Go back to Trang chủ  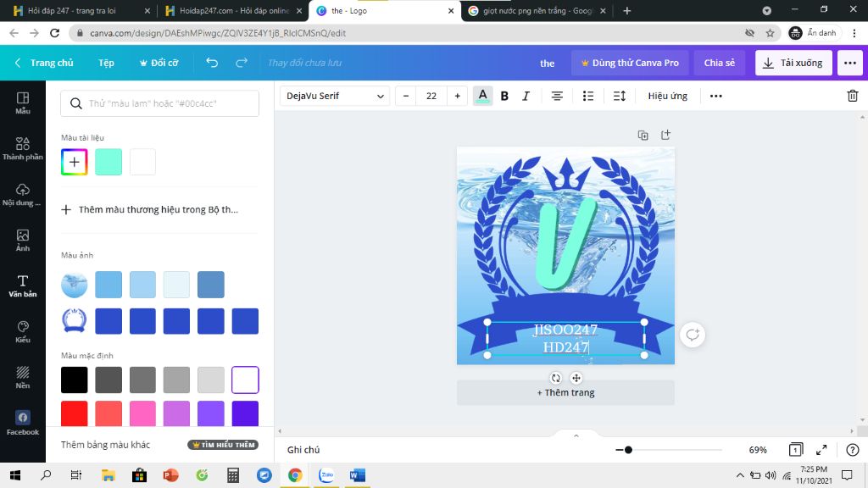tap(44, 63)
